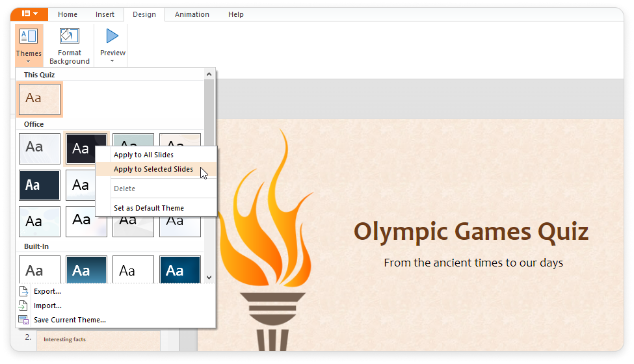The image size is (634, 364).
Task: Select the current This Quiz theme thumbnail
Action: click(40, 99)
